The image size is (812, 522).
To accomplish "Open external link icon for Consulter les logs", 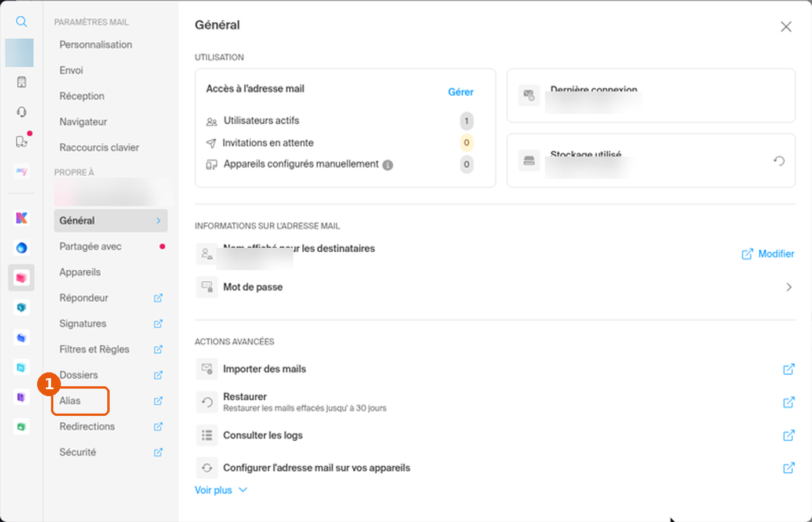I will [789, 436].
